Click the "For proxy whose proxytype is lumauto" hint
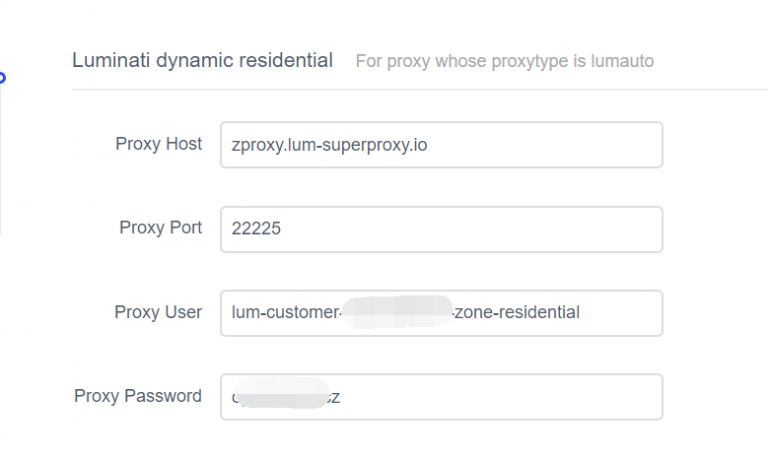Screen dimensions: 768x459 click(x=504, y=62)
